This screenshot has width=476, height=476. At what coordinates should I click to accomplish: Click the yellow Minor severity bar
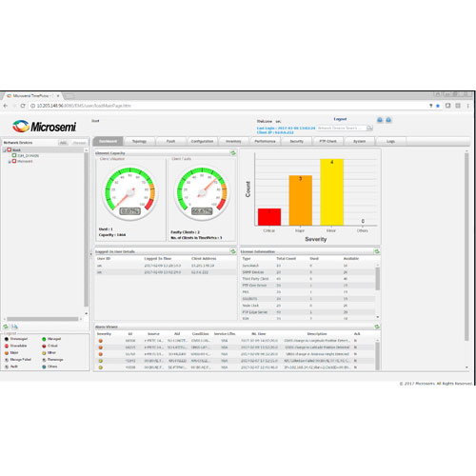coord(331,192)
